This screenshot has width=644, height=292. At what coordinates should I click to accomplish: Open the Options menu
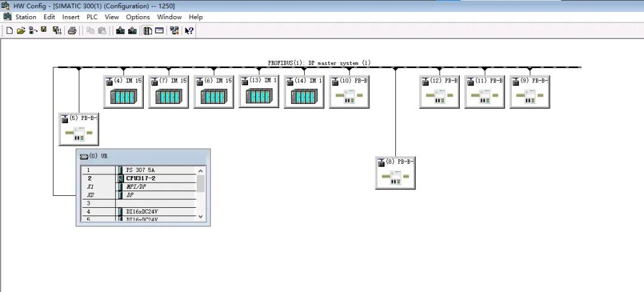coord(138,17)
